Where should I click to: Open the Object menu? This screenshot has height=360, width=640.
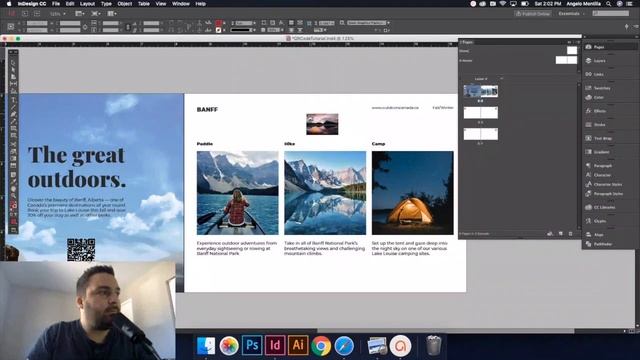[x=125, y=4]
